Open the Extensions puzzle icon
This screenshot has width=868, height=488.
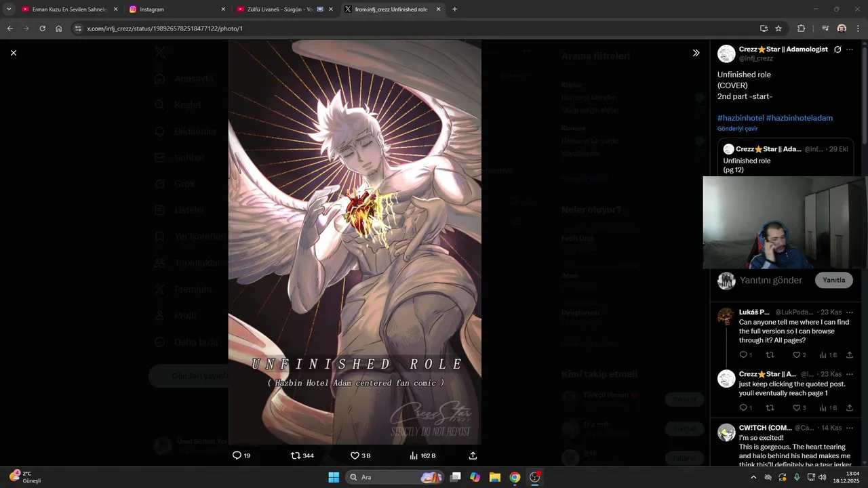[801, 28]
